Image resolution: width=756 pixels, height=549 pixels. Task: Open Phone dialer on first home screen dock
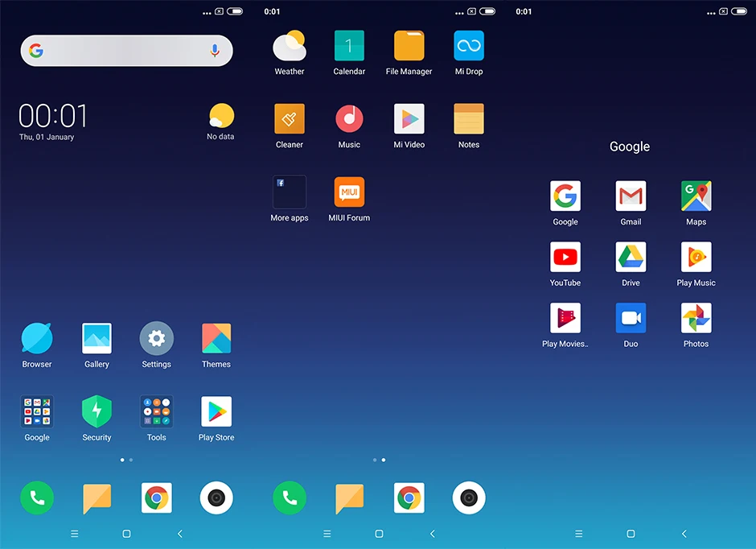(37, 497)
